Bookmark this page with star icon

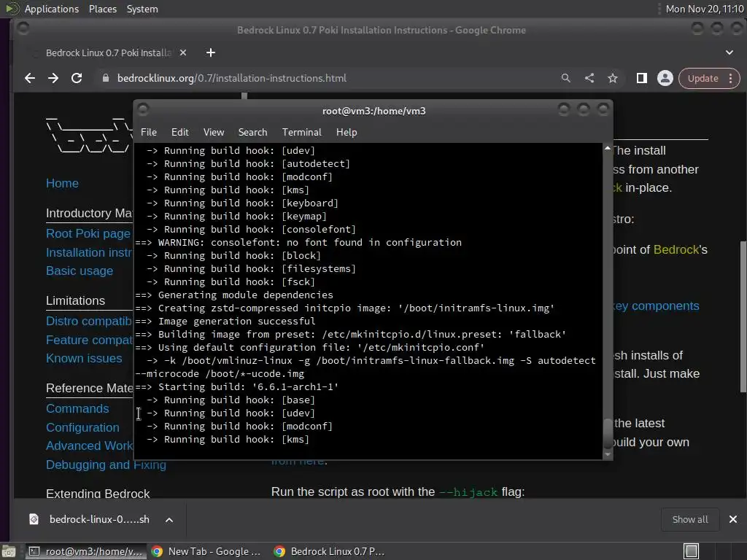(x=613, y=78)
